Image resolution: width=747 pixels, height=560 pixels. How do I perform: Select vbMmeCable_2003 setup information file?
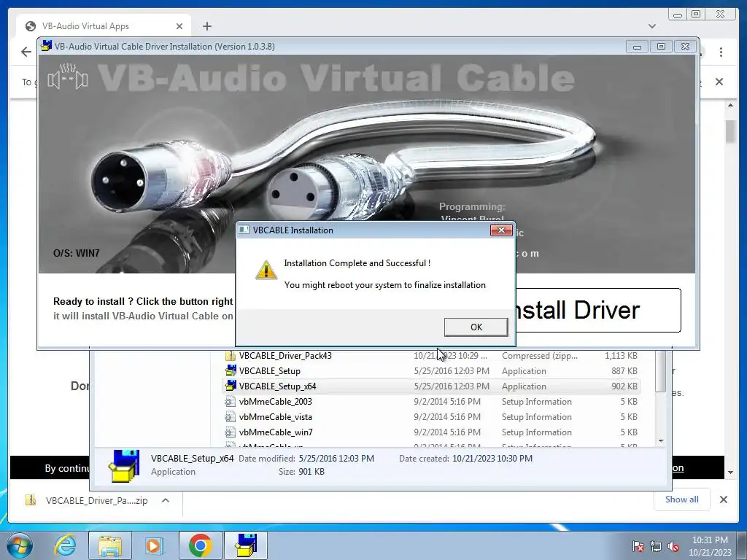432,402
